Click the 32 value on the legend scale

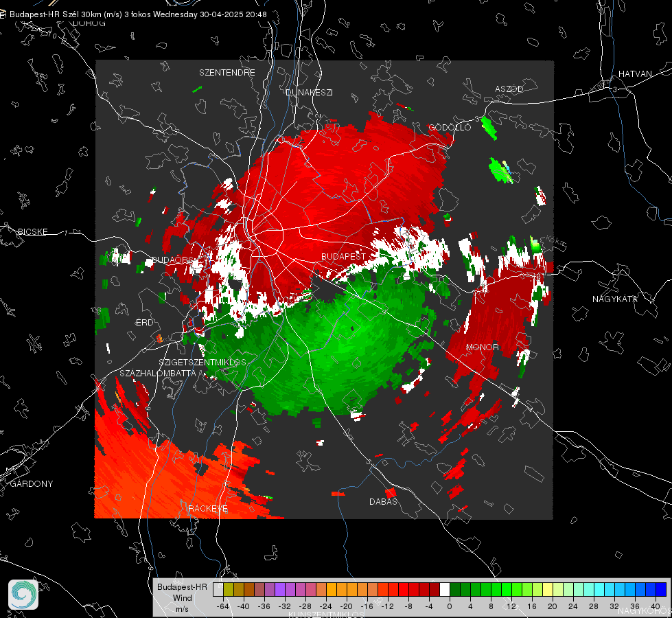614,606
